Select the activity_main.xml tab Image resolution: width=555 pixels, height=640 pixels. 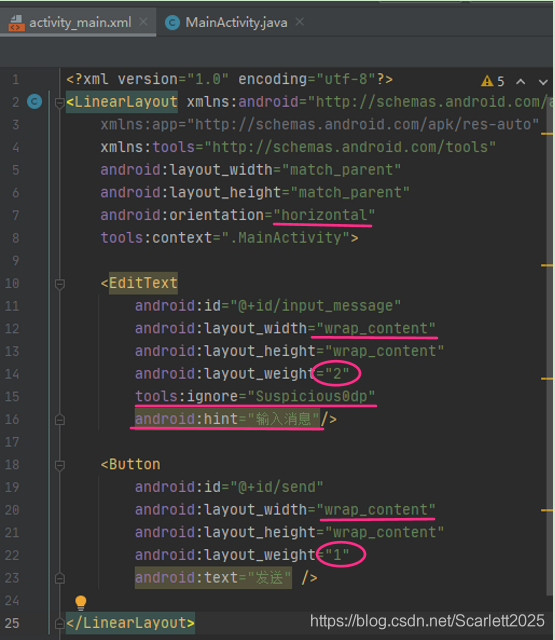[78, 22]
